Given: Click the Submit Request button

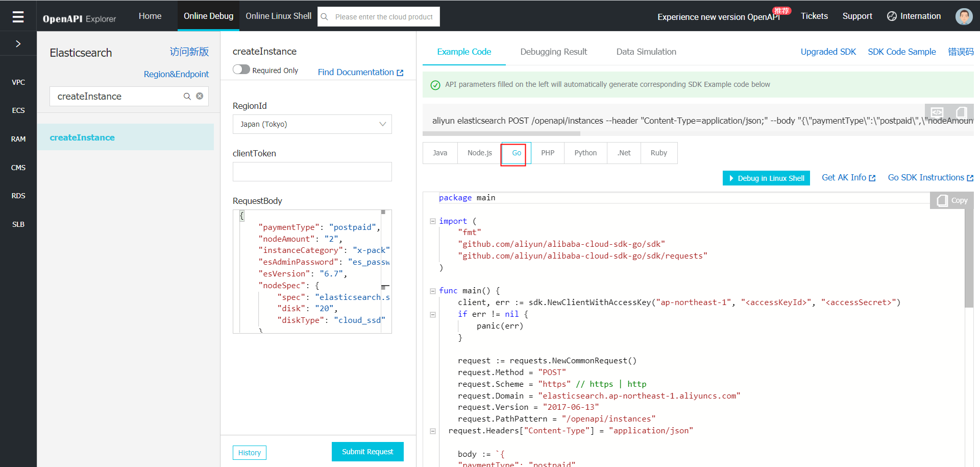Looking at the screenshot, I should pos(367,452).
